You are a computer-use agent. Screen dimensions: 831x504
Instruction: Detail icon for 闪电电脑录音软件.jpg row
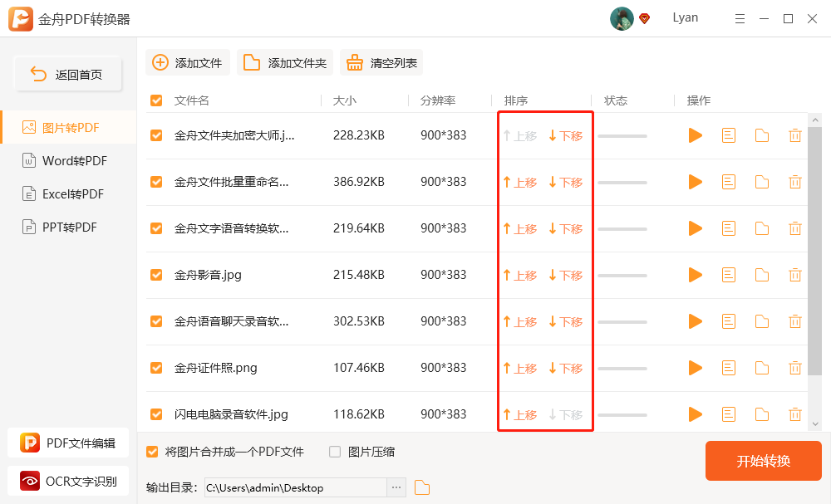coord(729,414)
